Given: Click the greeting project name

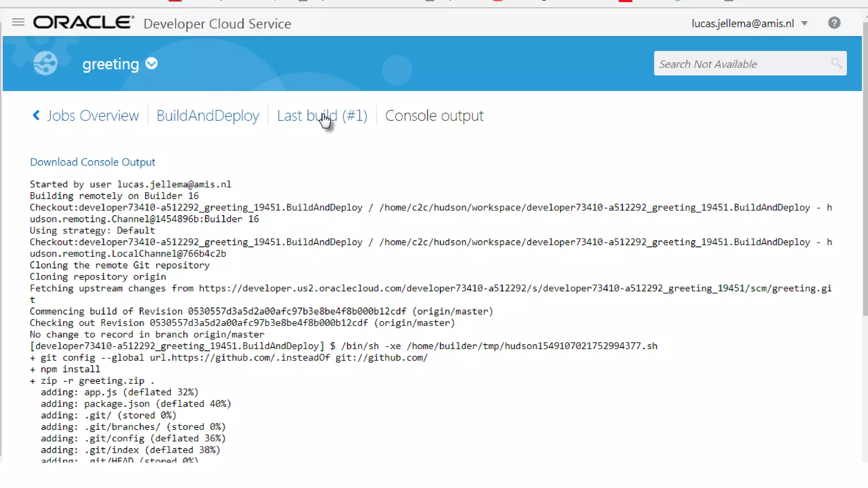Looking at the screenshot, I should [x=111, y=64].
